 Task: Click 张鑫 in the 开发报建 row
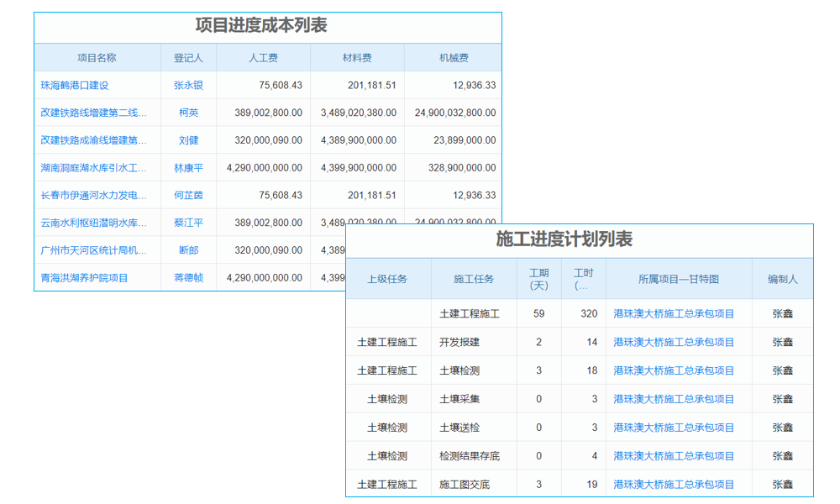click(x=783, y=342)
